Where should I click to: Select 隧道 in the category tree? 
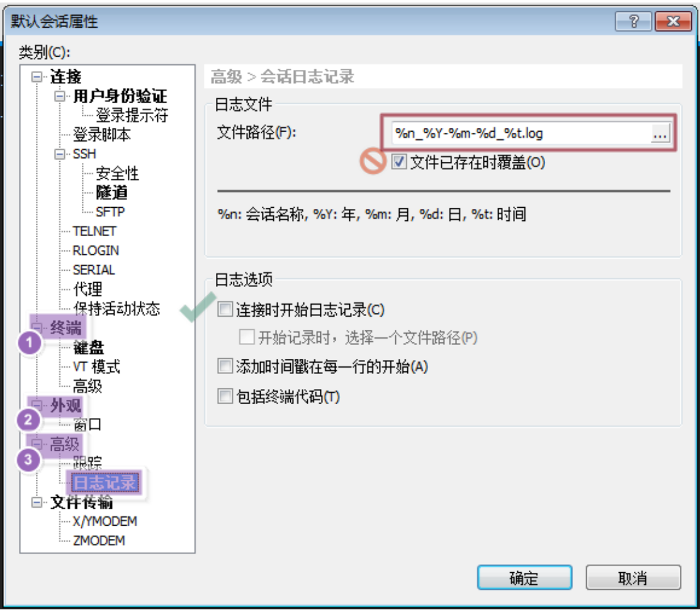tap(111, 193)
